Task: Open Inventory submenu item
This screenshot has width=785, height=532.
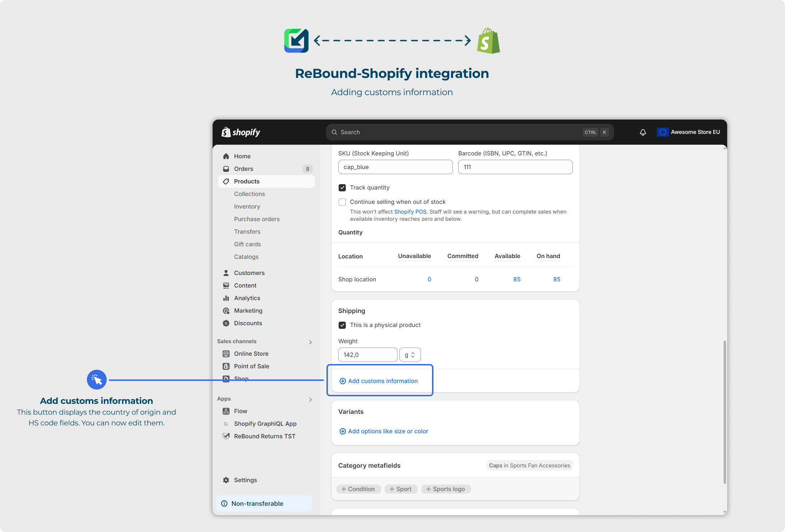Action: [x=247, y=206]
